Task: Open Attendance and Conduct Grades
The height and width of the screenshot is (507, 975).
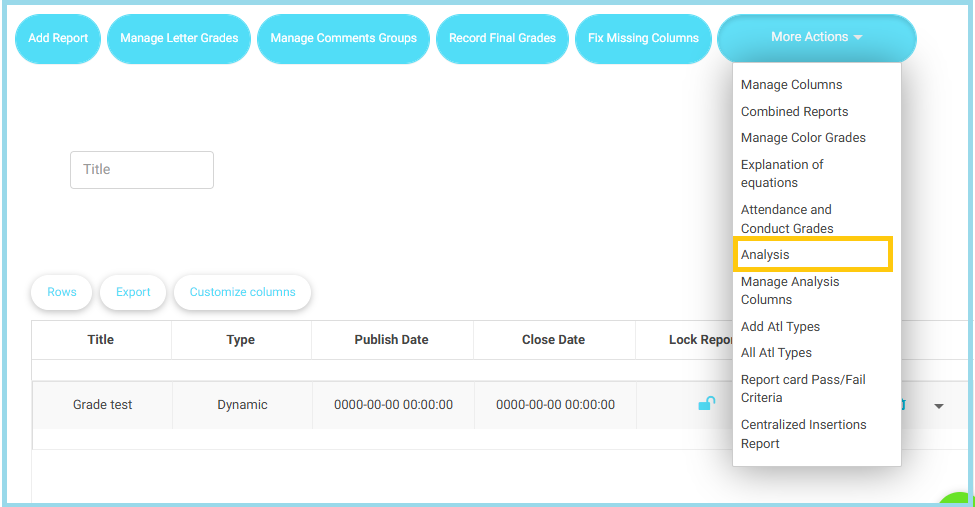Action: [787, 219]
